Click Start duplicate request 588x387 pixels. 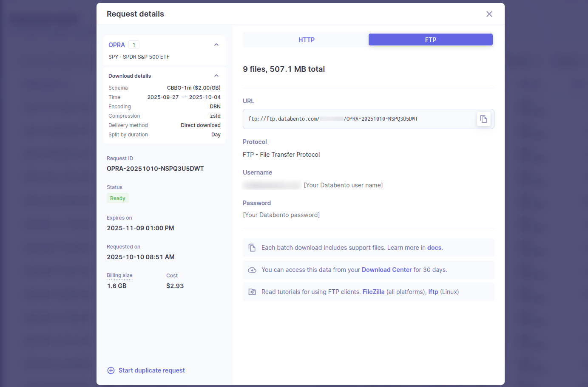[151, 370]
